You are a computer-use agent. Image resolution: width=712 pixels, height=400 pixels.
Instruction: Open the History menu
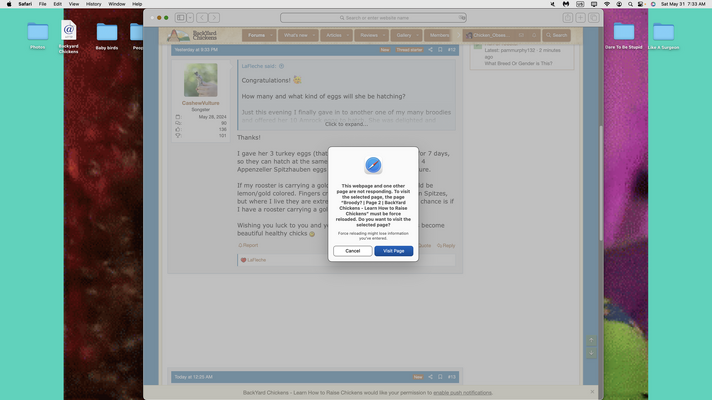(x=94, y=4)
